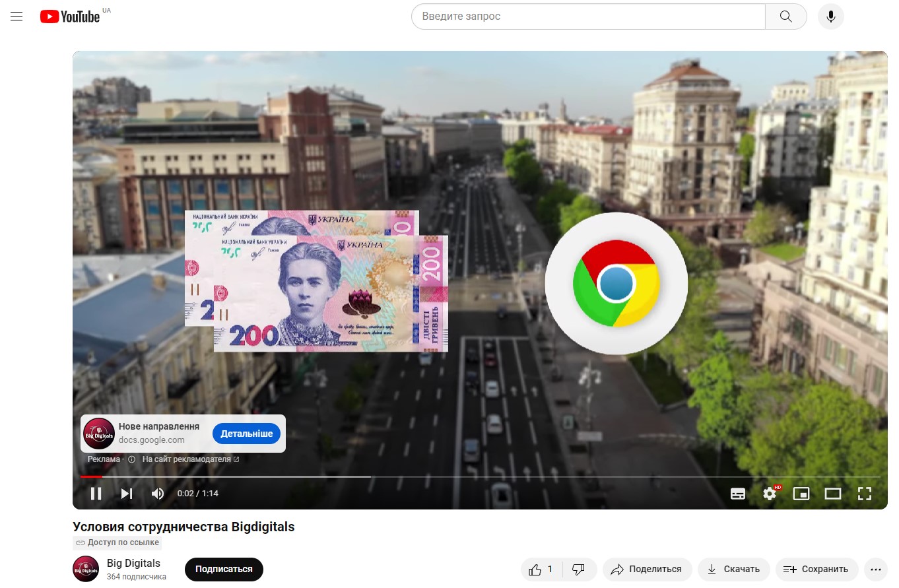This screenshot has width=899, height=588.
Task: Enter fullscreen mode
Action: click(865, 494)
